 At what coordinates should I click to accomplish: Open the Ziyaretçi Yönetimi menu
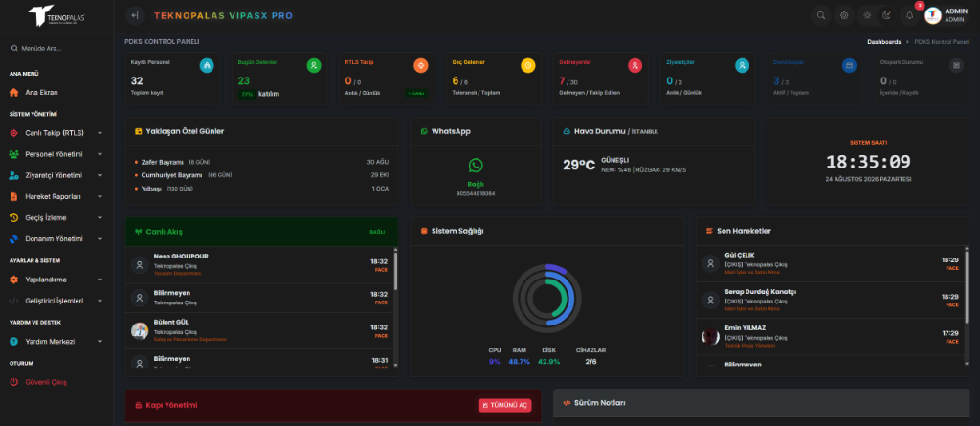[56, 175]
